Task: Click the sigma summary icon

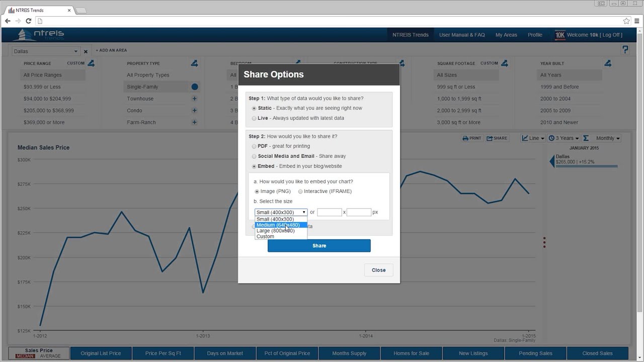Action: (586, 138)
